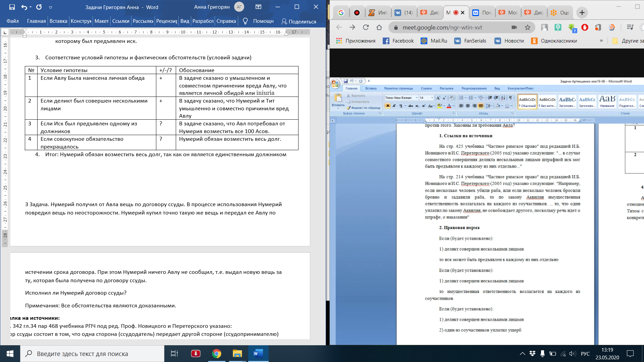The width and height of the screenshot is (644, 362).
Task: Click the АГ user account avatar
Action: click(x=239, y=7)
